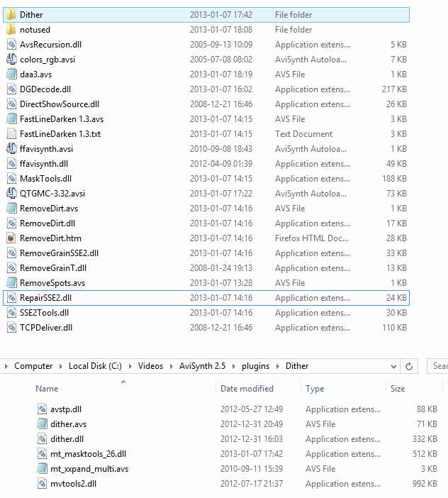Sort by the Size column header
This screenshot has height=498, width=448.
click(x=398, y=389)
